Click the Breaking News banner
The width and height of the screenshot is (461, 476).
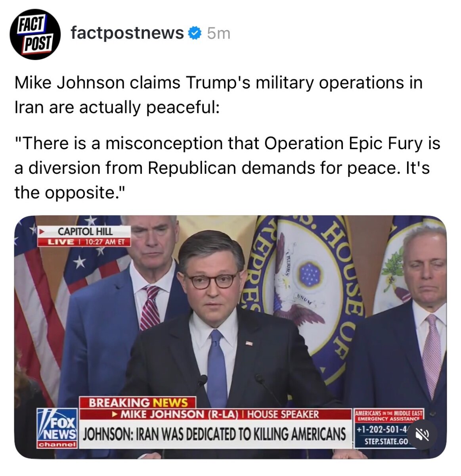pos(138,403)
